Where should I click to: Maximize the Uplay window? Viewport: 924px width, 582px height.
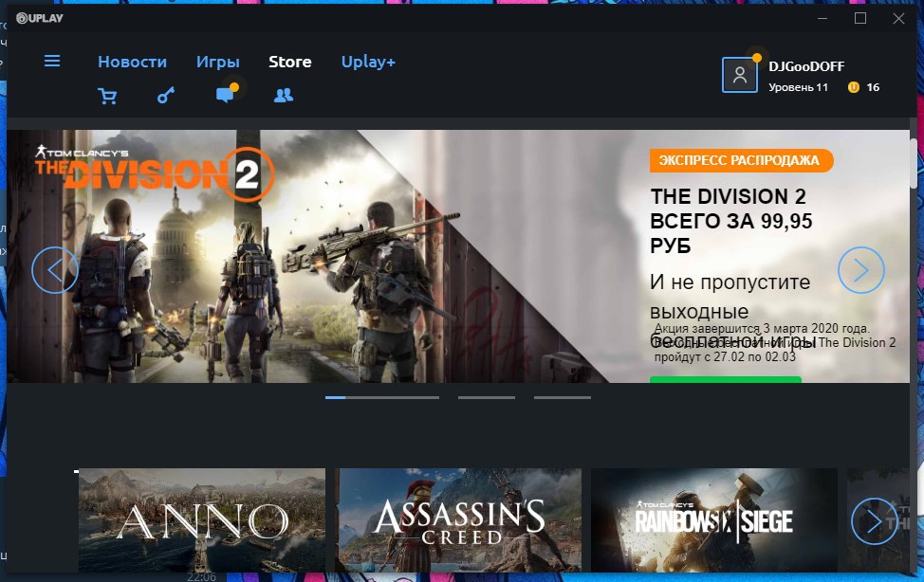coord(860,18)
